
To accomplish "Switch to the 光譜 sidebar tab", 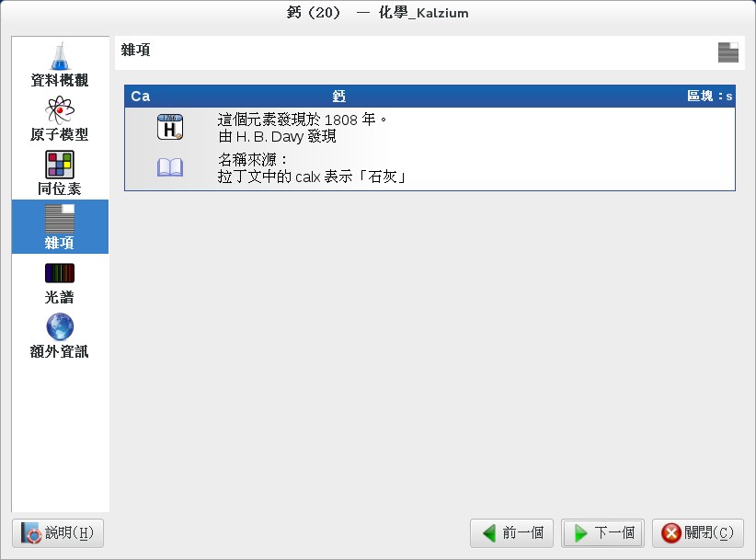I will (60, 285).
